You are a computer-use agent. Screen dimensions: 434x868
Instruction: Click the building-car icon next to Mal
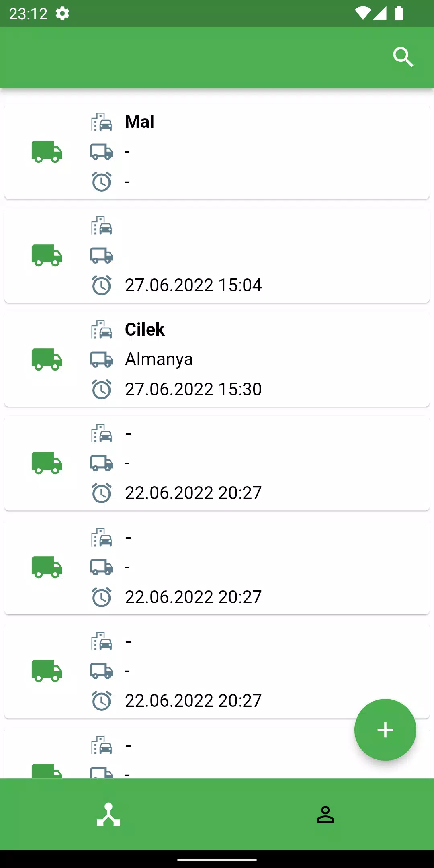(101, 122)
